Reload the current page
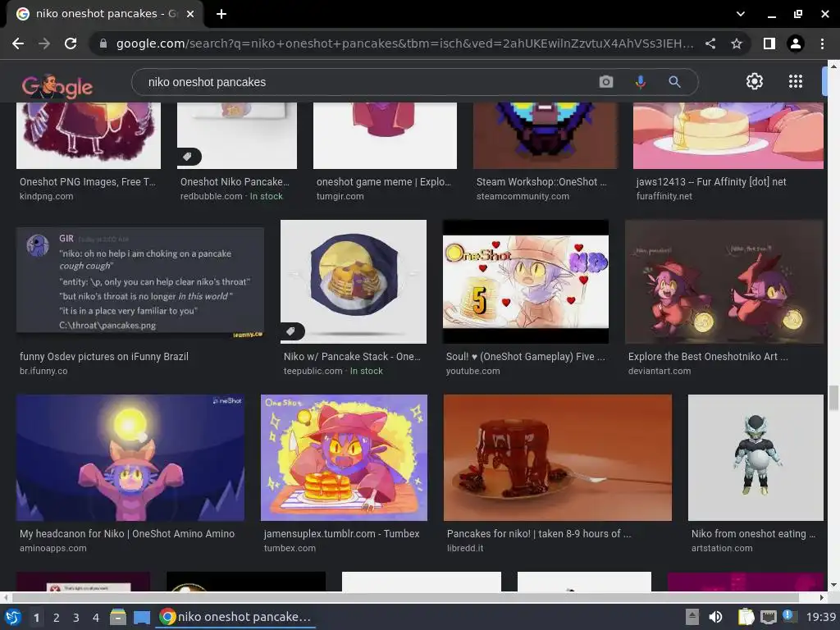Image resolution: width=840 pixels, height=630 pixels. (71, 43)
